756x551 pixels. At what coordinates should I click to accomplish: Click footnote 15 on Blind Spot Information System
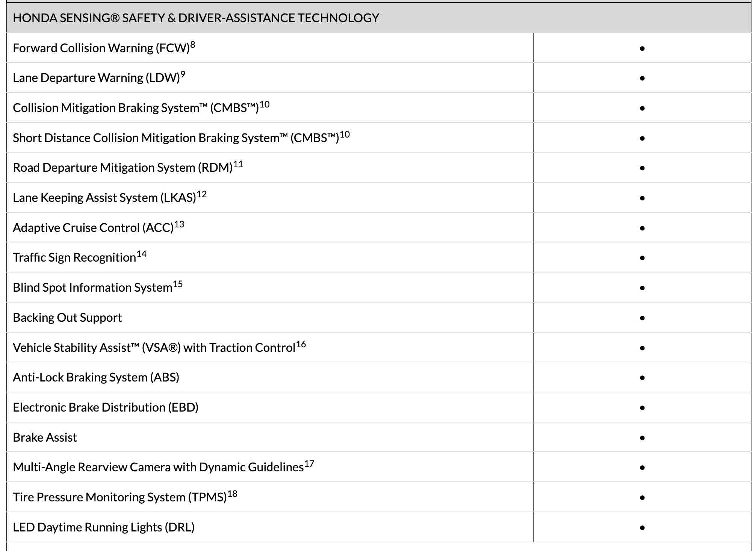(x=178, y=284)
